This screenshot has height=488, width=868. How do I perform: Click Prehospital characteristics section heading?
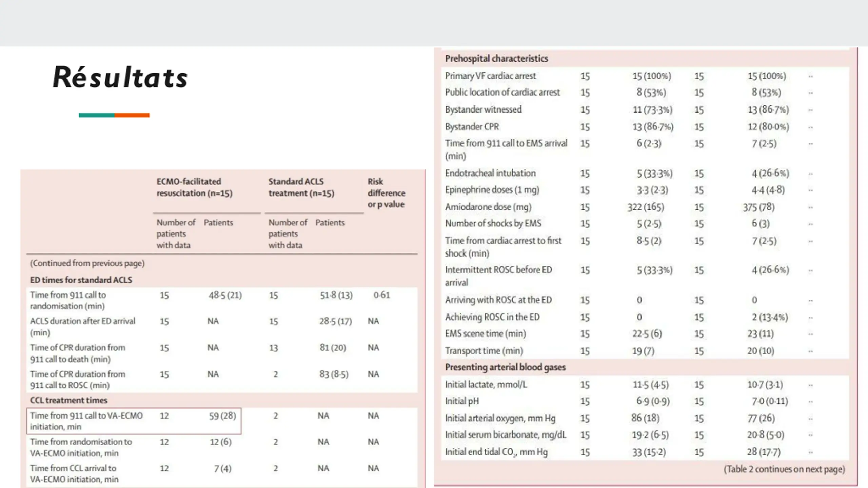496,59
